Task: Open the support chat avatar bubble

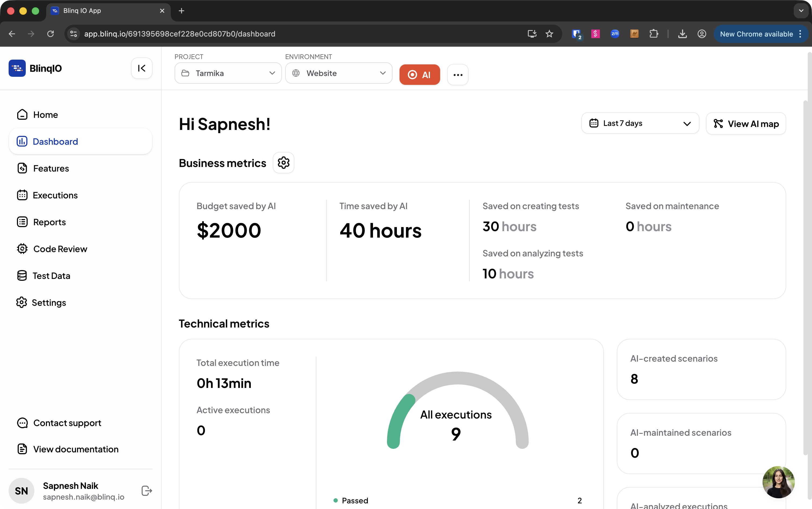Action: point(778,482)
